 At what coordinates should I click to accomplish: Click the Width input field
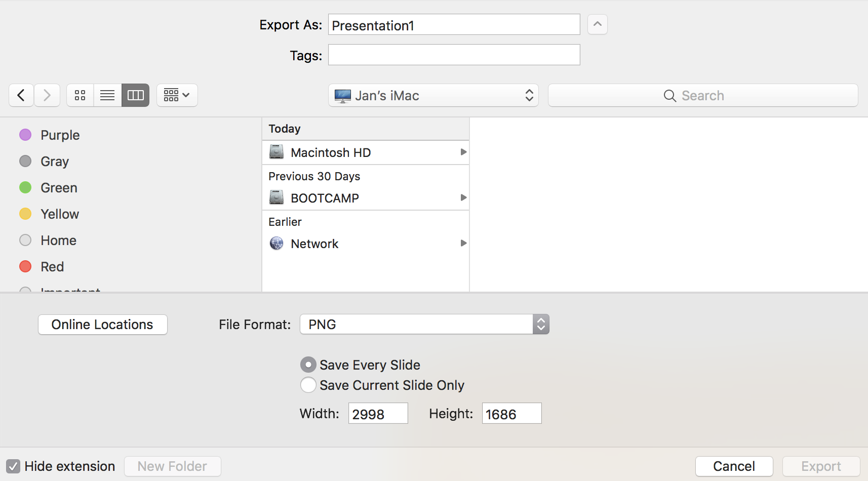tap(378, 413)
